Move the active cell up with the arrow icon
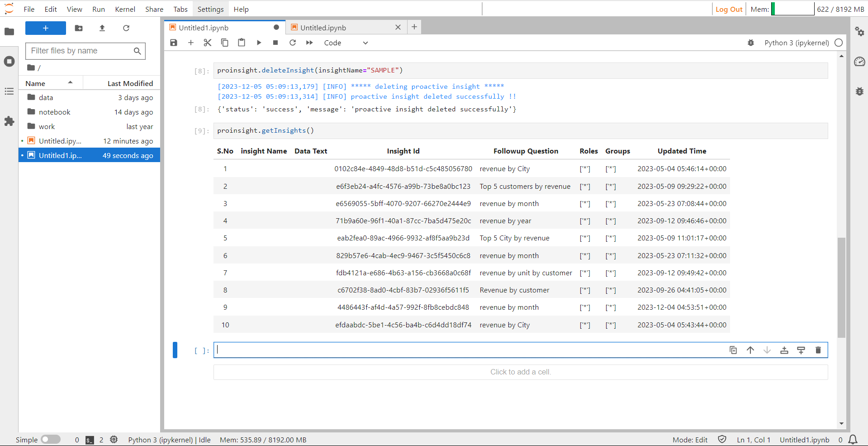The height and width of the screenshot is (446, 868). click(x=750, y=350)
